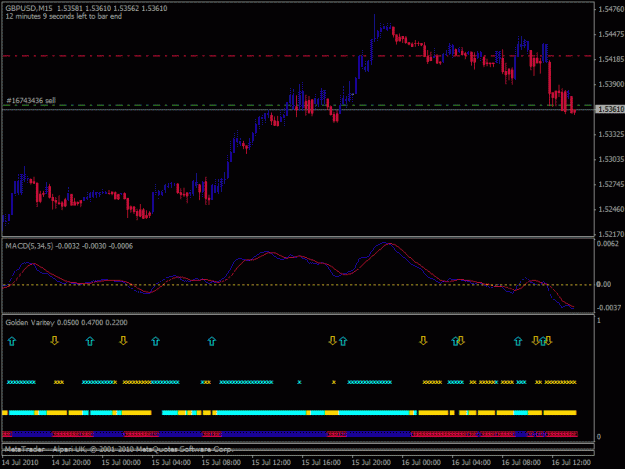Click the Golden Varitey indicator label
Screen dimensions: 625x469
tap(67, 322)
